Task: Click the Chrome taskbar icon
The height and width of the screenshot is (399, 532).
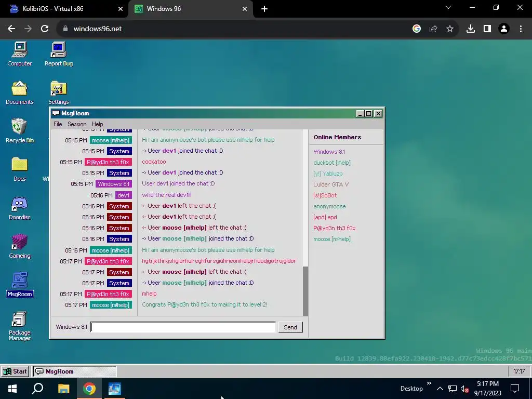Action: click(x=89, y=389)
